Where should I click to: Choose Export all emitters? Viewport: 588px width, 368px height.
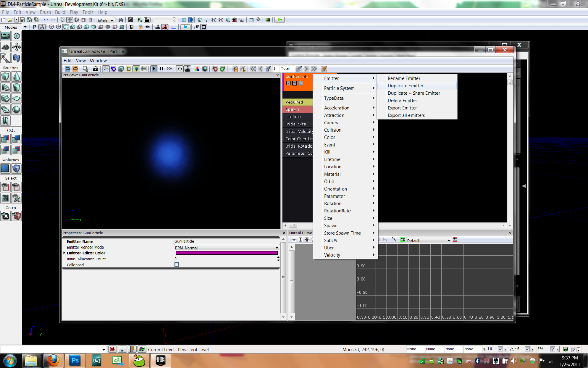pos(417,115)
